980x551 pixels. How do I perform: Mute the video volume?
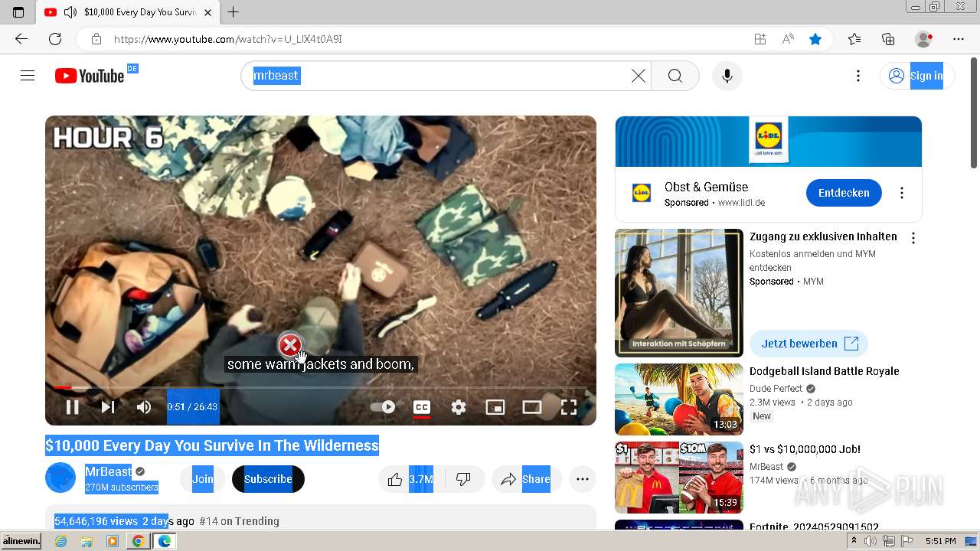(x=144, y=407)
